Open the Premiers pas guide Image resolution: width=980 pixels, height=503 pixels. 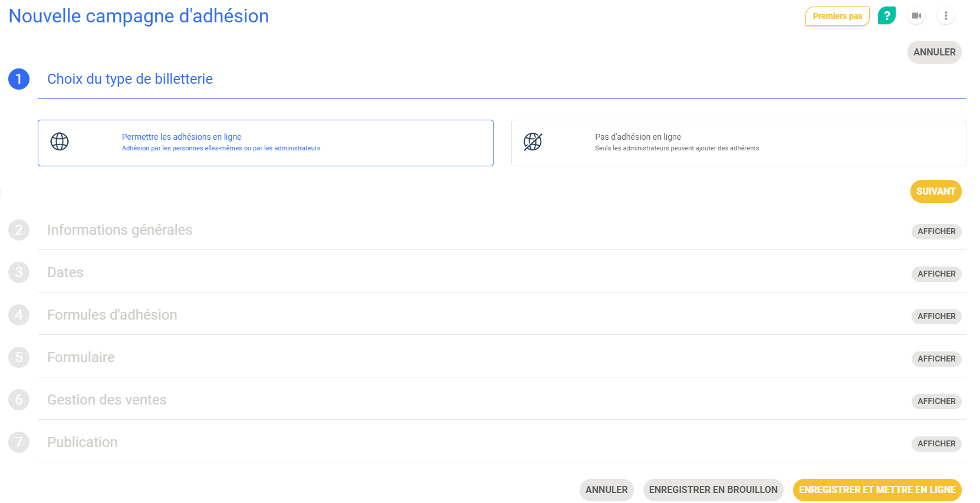[x=837, y=16]
